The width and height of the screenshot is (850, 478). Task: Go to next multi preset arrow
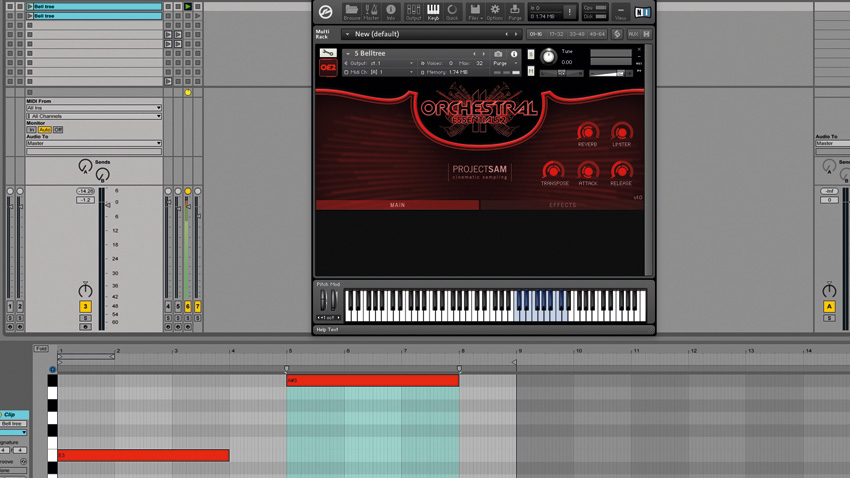pos(516,34)
